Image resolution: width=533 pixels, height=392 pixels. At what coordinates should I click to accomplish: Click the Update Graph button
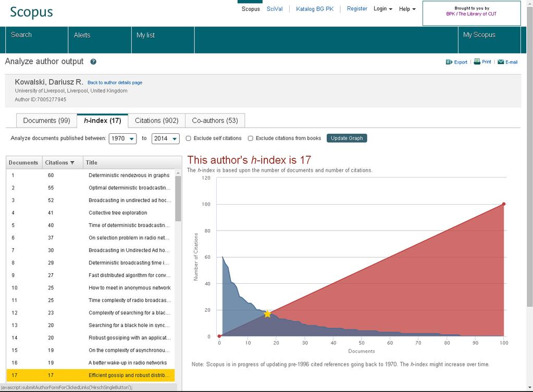346,138
